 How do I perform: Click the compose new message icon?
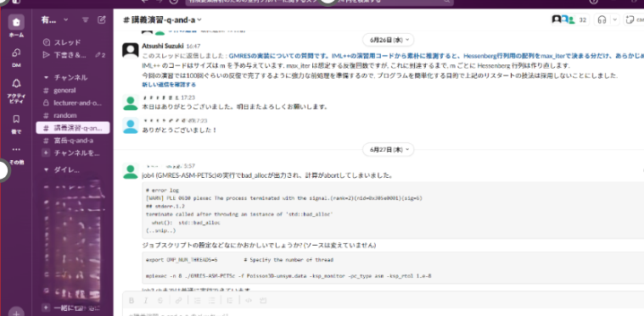tap(102, 19)
